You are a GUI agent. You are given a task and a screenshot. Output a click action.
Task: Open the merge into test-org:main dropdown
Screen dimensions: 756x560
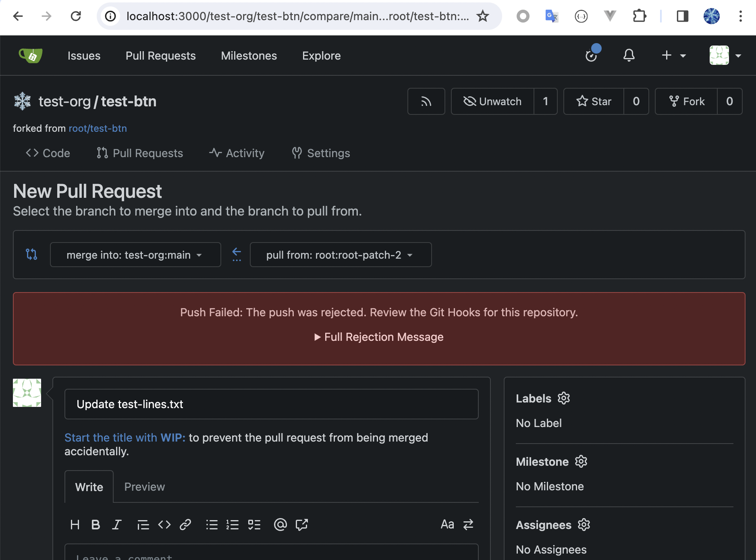(135, 255)
